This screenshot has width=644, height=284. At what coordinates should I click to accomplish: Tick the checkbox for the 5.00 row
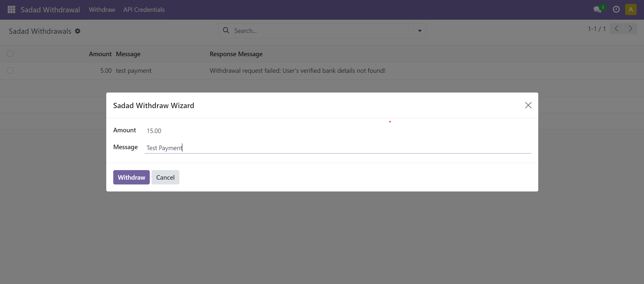[10, 70]
